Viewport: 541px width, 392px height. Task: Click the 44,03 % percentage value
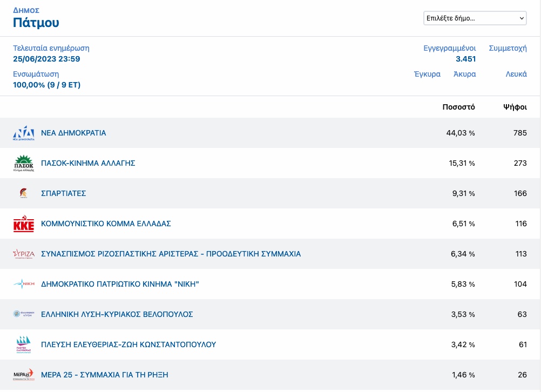click(461, 133)
